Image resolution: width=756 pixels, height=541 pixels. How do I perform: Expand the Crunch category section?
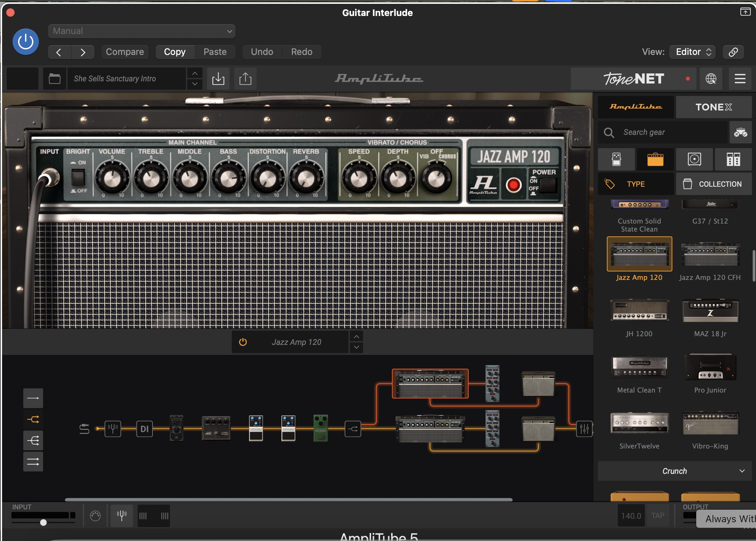[x=675, y=471]
